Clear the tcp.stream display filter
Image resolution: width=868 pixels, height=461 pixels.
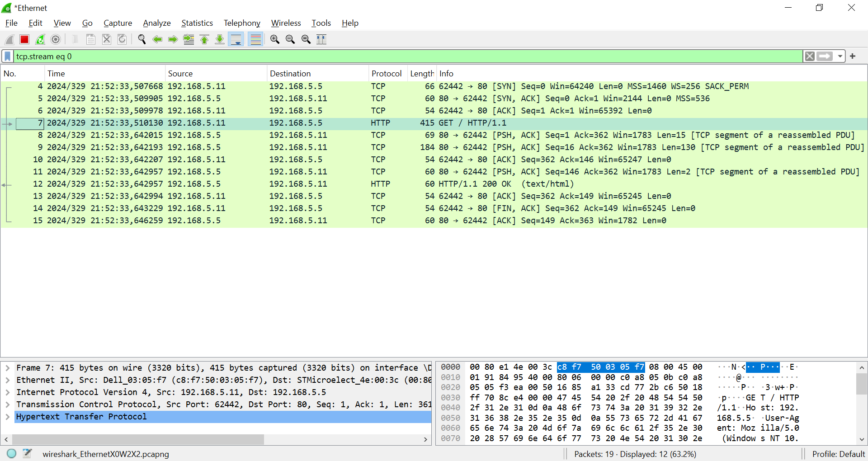(x=810, y=56)
